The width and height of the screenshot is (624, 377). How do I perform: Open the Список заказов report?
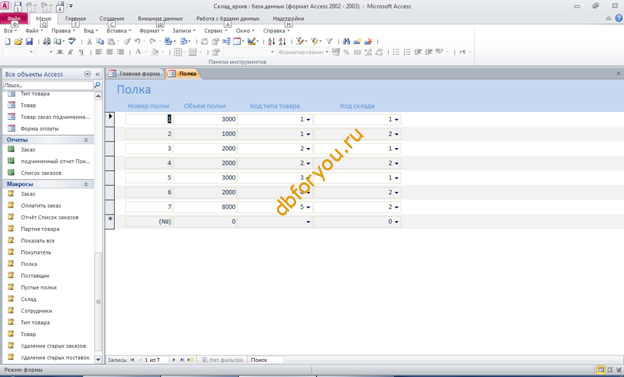click(41, 173)
